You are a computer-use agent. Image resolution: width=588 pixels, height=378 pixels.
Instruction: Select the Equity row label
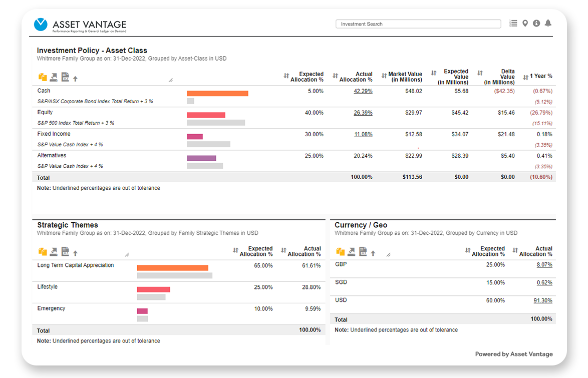point(45,112)
